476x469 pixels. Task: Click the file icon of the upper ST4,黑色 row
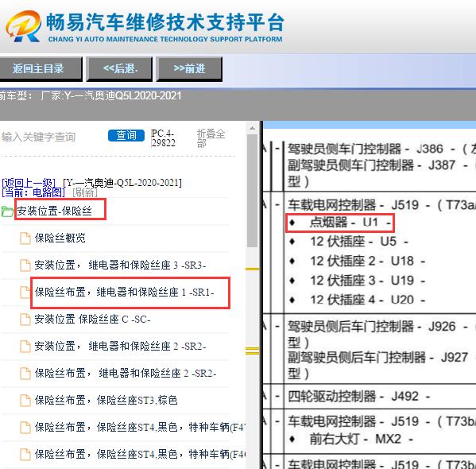click(x=25, y=428)
